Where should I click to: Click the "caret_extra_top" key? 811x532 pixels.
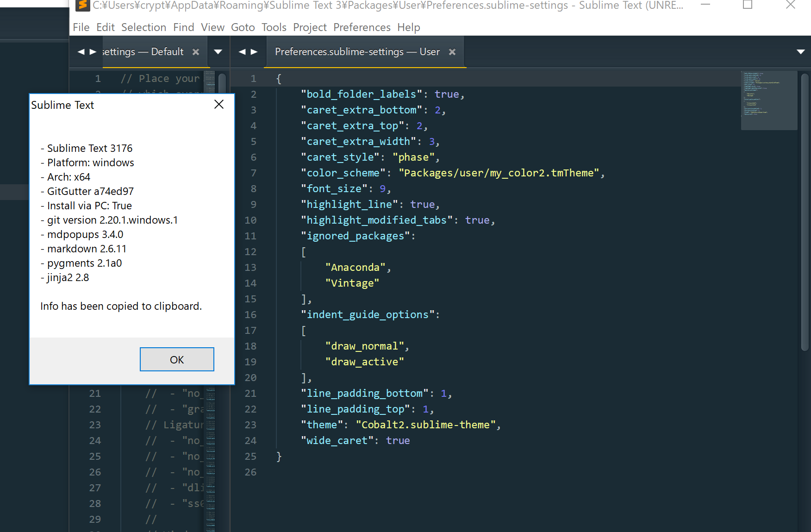(x=352, y=125)
